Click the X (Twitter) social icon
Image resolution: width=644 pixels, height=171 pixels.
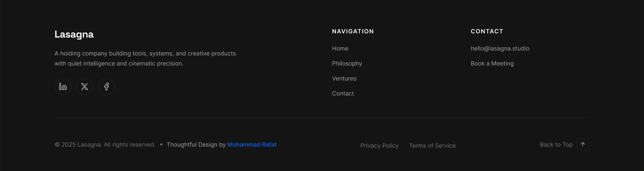[x=84, y=87]
